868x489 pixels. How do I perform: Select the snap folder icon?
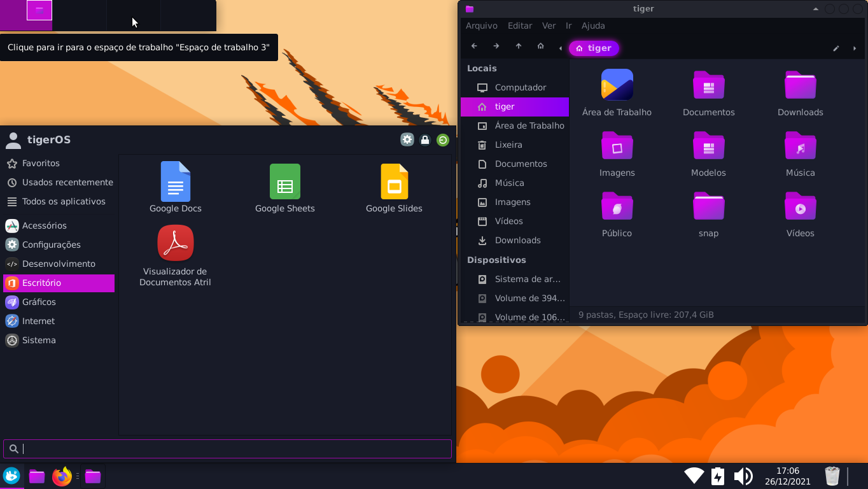click(708, 206)
